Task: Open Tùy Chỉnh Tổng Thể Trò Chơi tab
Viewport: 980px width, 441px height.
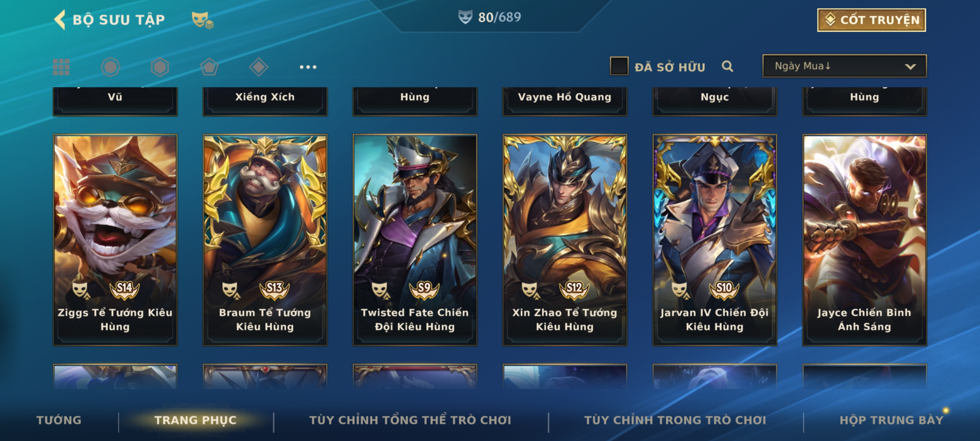Action: tap(410, 420)
